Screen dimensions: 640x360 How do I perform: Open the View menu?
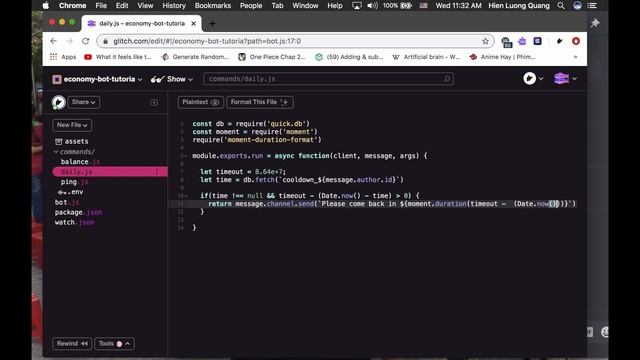click(x=145, y=6)
